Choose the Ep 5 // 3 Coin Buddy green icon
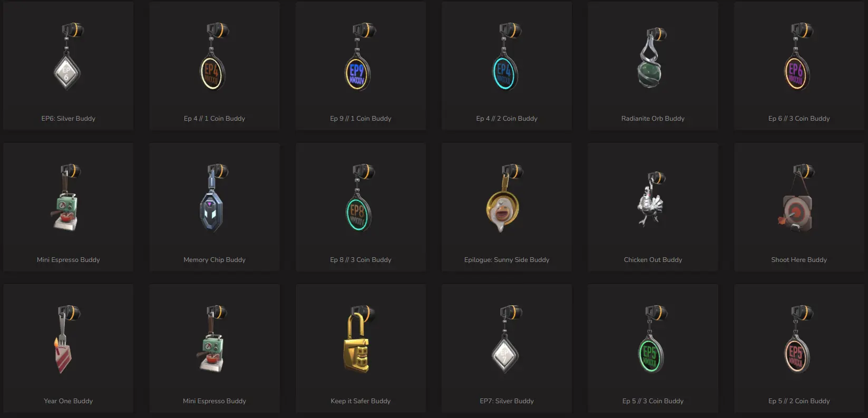This screenshot has width=868, height=418. tap(652, 339)
